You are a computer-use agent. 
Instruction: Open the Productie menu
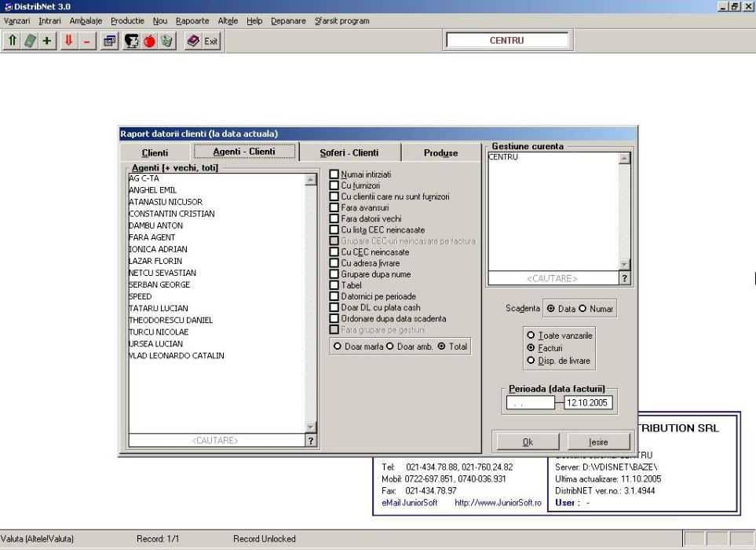coord(127,20)
